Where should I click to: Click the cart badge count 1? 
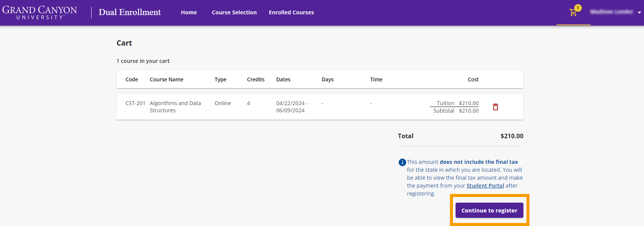point(578,8)
